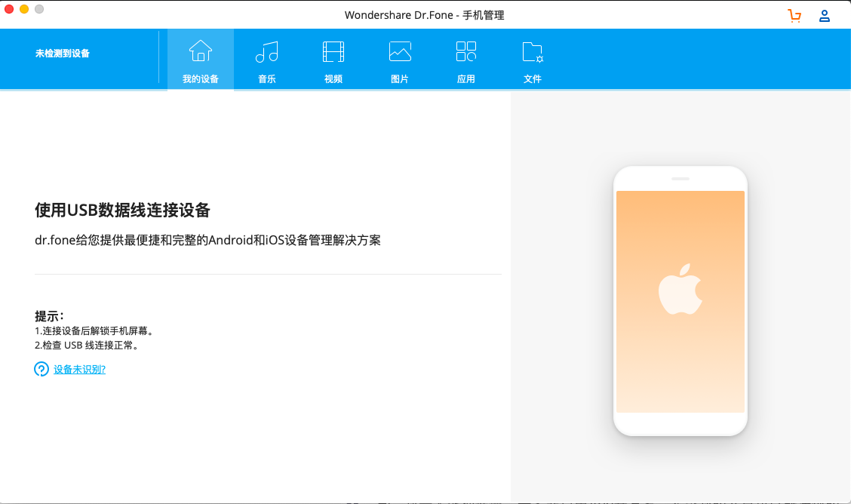
Task: Click the dr.fone description sentence
Action: (208, 241)
